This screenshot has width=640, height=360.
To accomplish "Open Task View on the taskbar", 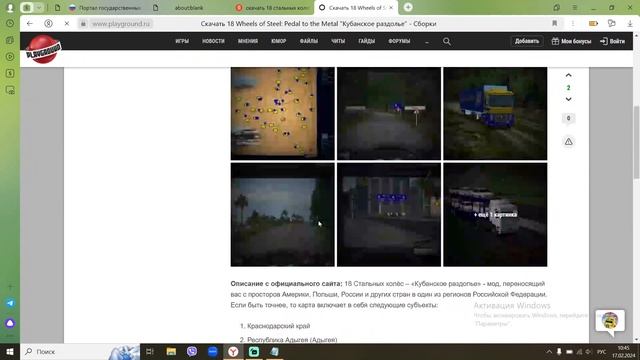I will [150, 351].
